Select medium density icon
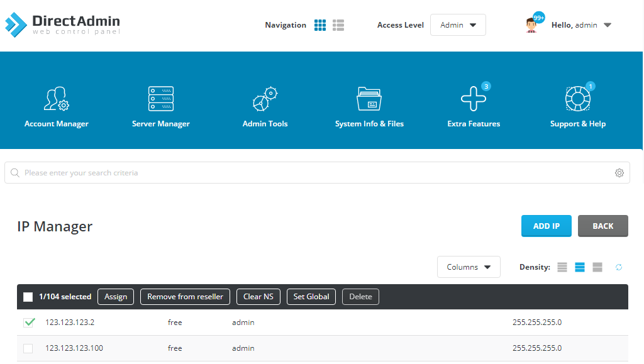 click(580, 267)
